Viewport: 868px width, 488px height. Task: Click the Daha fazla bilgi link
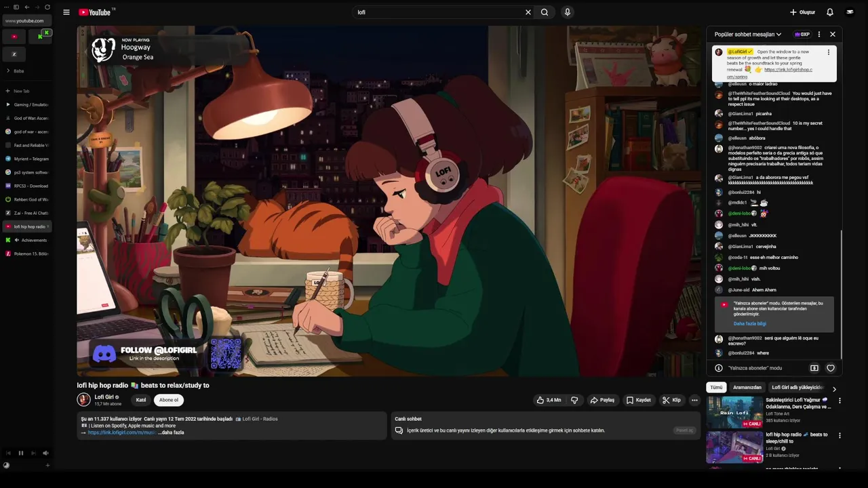[749, 323]
